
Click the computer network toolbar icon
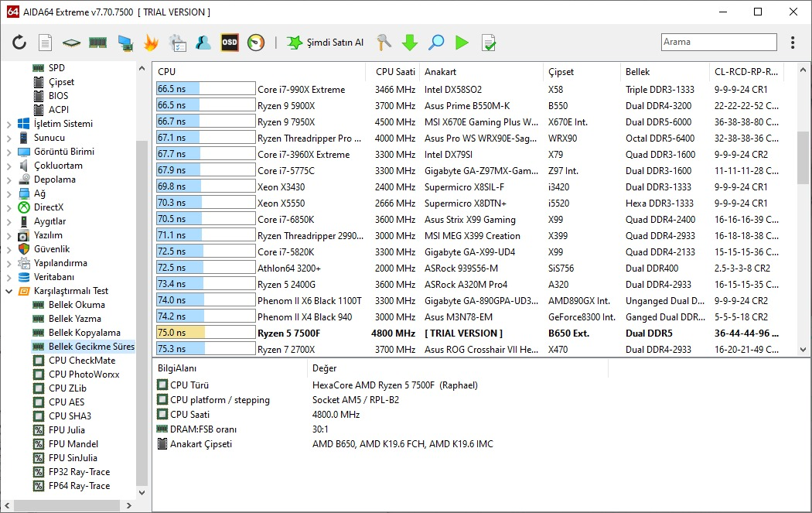point(125,43)
